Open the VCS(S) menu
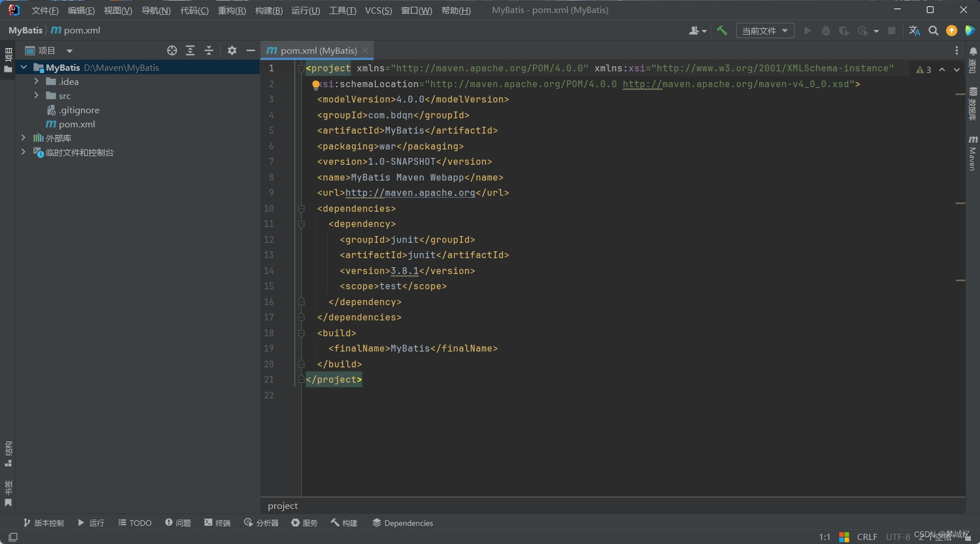Viewport: 980px width, 544px height. click(378, 10)
